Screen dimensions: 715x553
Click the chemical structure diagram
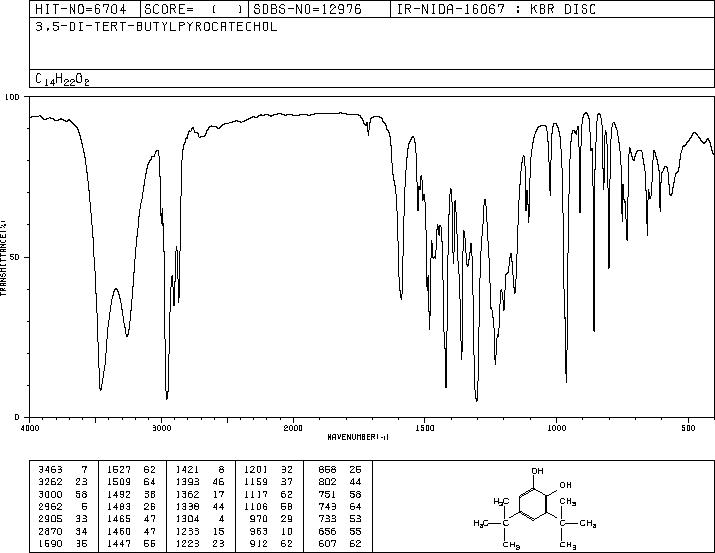[x=535, y=507]
